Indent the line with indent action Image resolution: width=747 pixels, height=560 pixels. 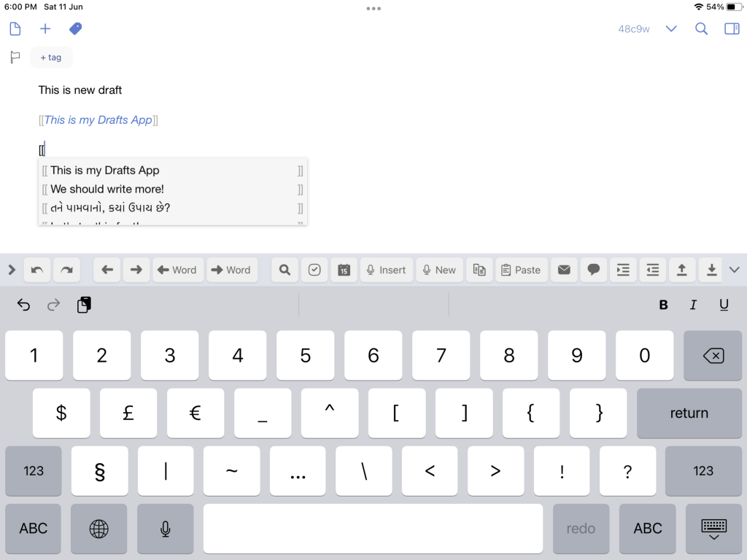623,270
